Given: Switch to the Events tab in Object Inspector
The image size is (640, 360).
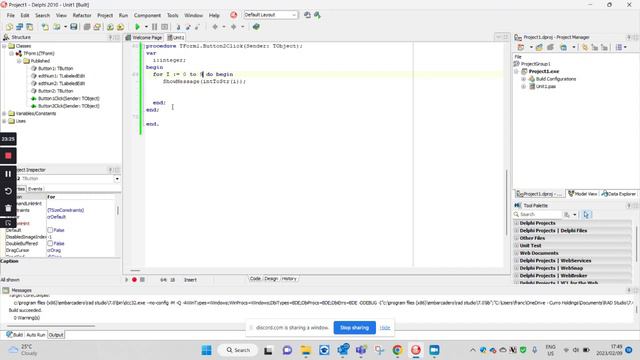Looking at the screenshot, I should (35, 189).
